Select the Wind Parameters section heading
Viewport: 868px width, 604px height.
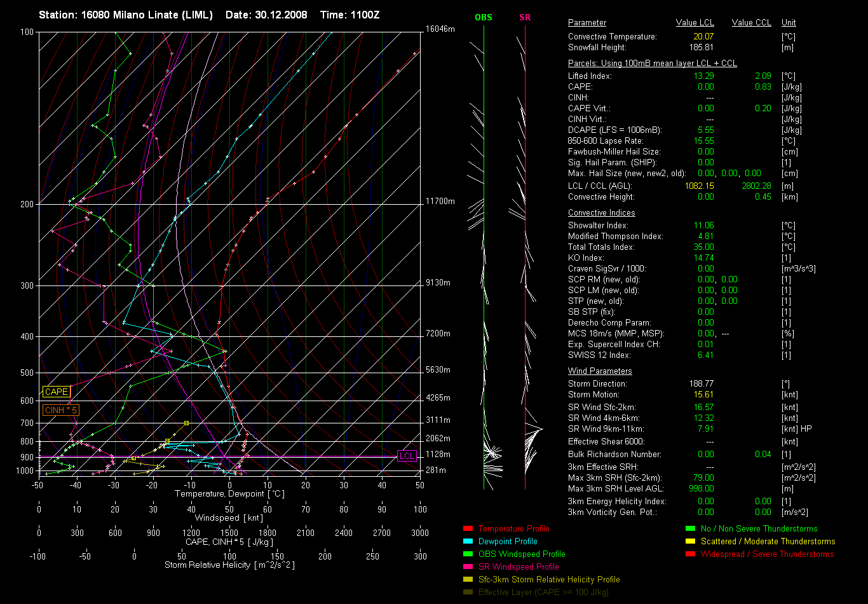tap(600, 371)
